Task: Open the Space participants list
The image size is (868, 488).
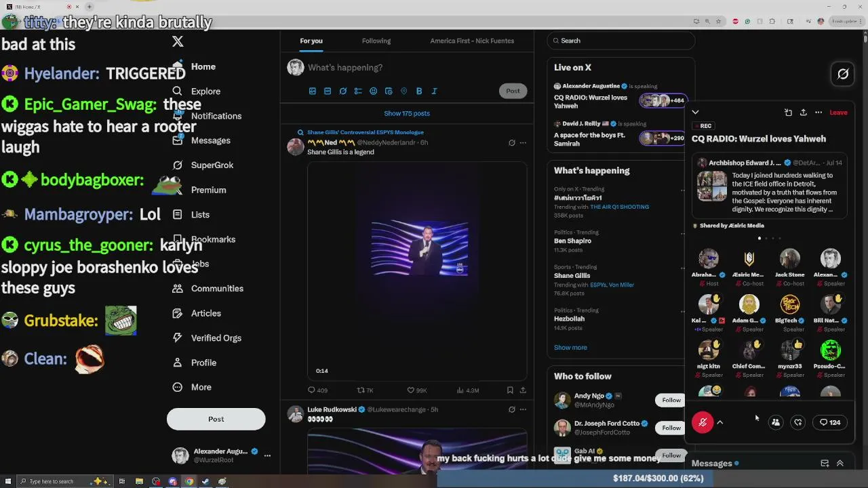Action: (x=776, y=422)
